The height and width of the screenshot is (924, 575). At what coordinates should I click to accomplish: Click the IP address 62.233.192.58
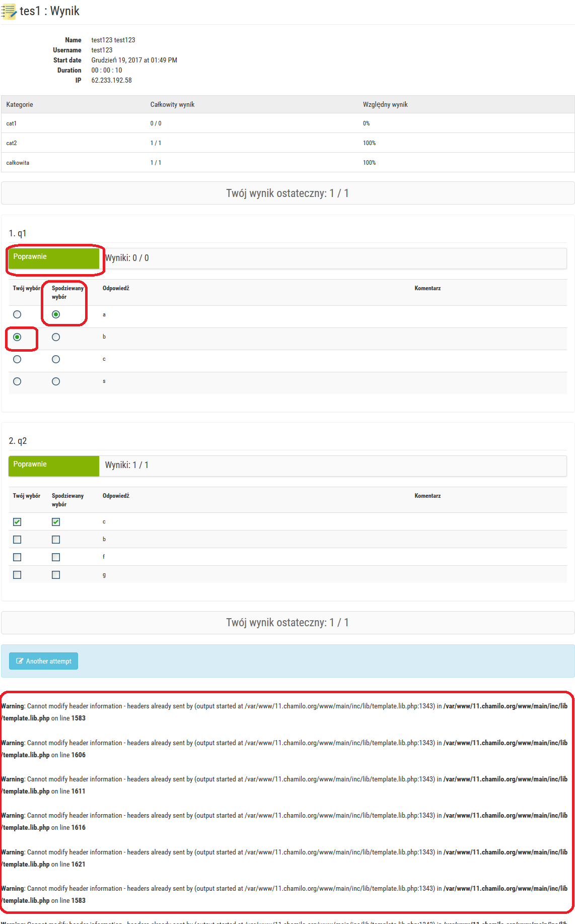point(111,80)
